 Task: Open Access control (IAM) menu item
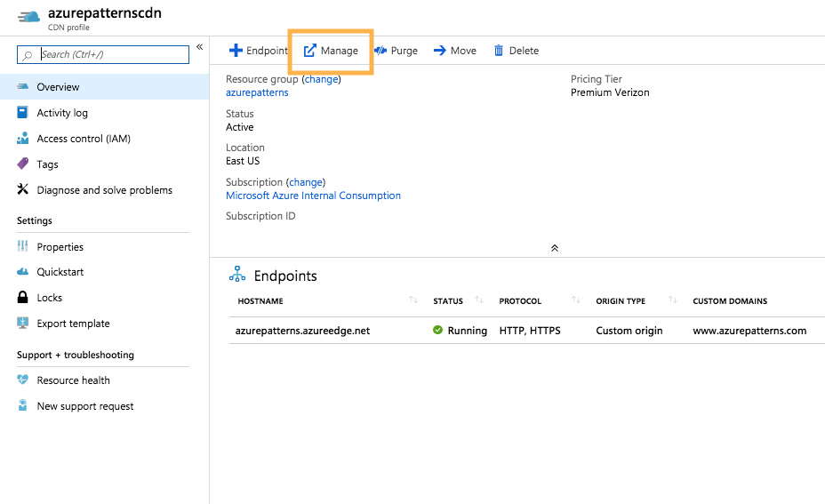[104, 139]
